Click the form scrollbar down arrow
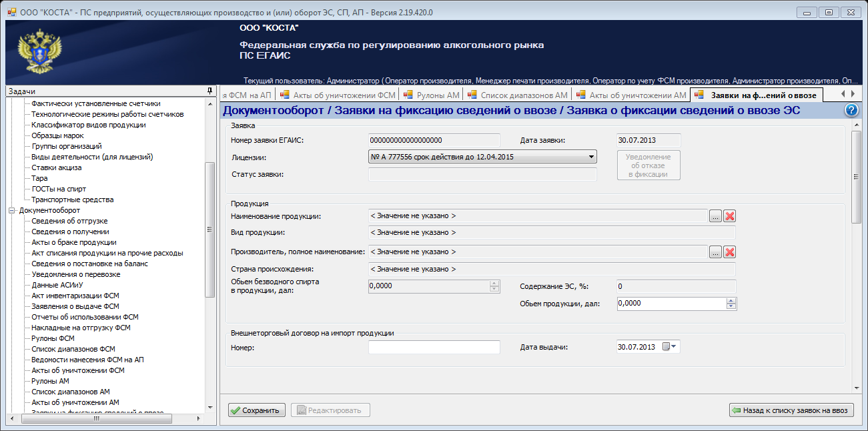 (x=857, y=388)
